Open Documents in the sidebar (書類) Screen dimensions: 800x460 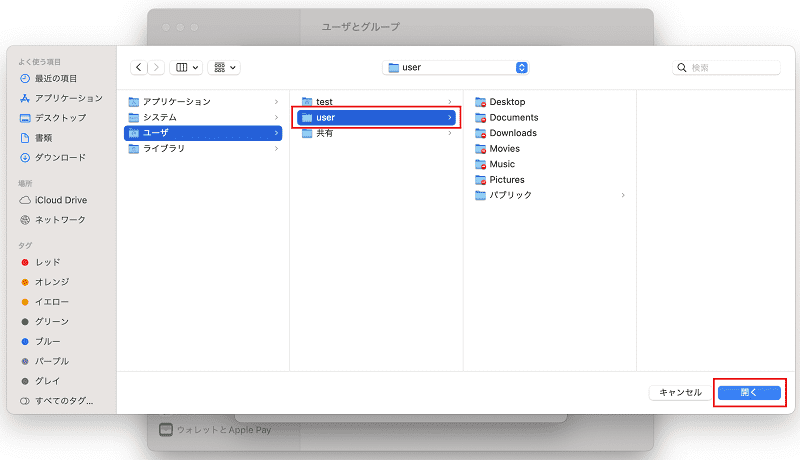[x=36, y=138]
